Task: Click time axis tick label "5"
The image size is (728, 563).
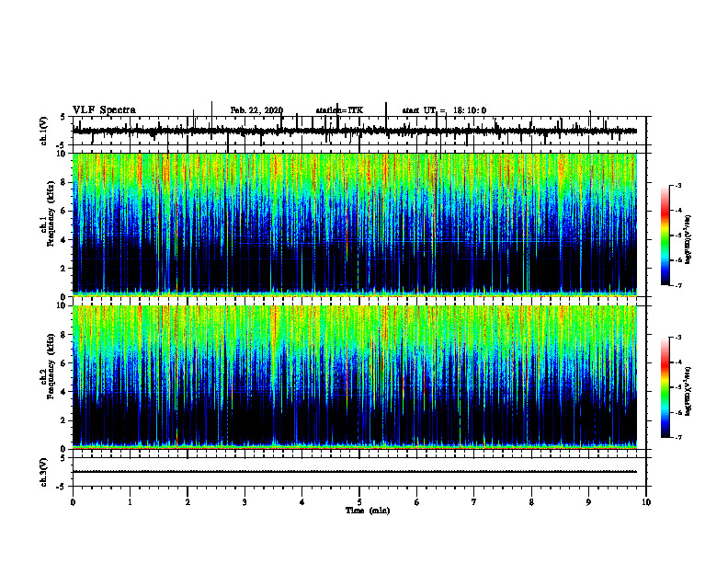Action: click(x=359, y=502)
